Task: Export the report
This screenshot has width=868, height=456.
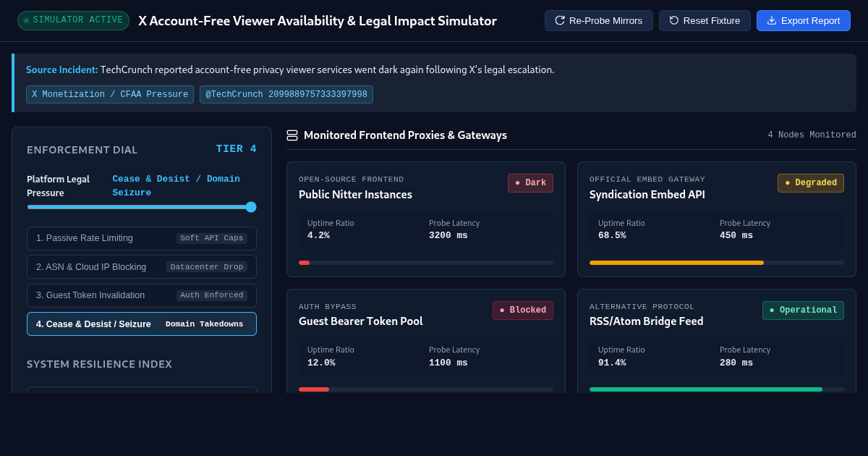Action: (x=804, y=20)
